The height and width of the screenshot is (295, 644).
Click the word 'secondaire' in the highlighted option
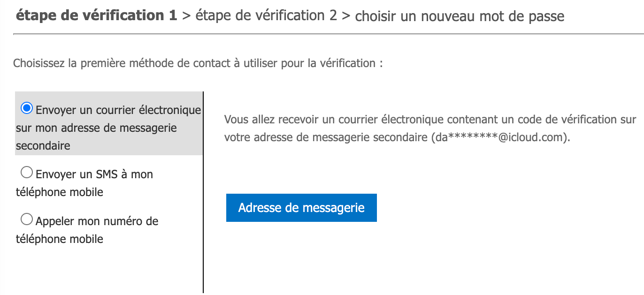click(43, 146)
